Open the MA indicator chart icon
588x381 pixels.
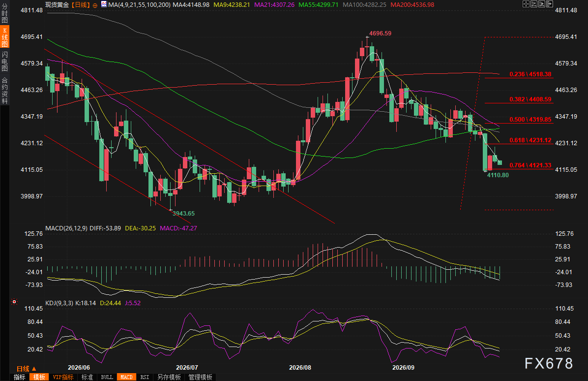[x=104, y=4]
